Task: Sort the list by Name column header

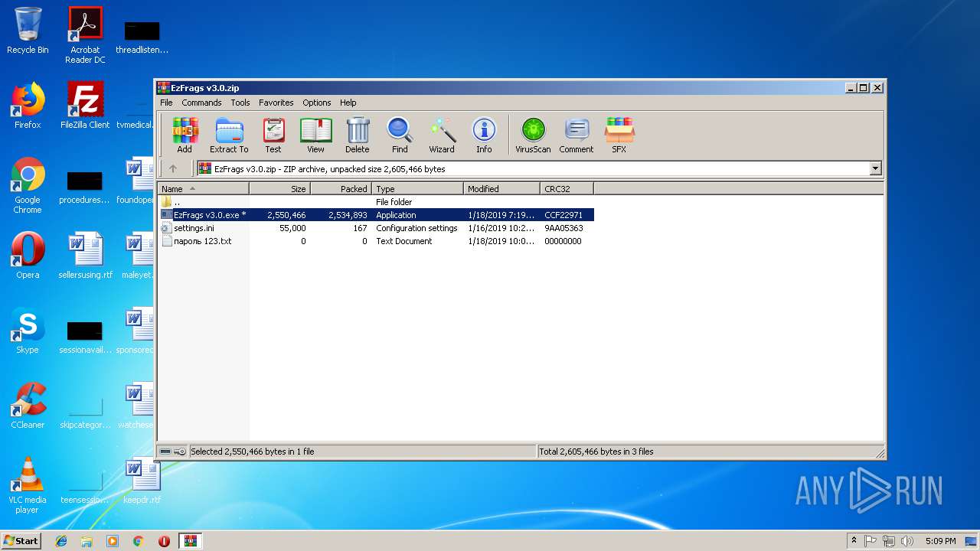Action: [203, 189]
